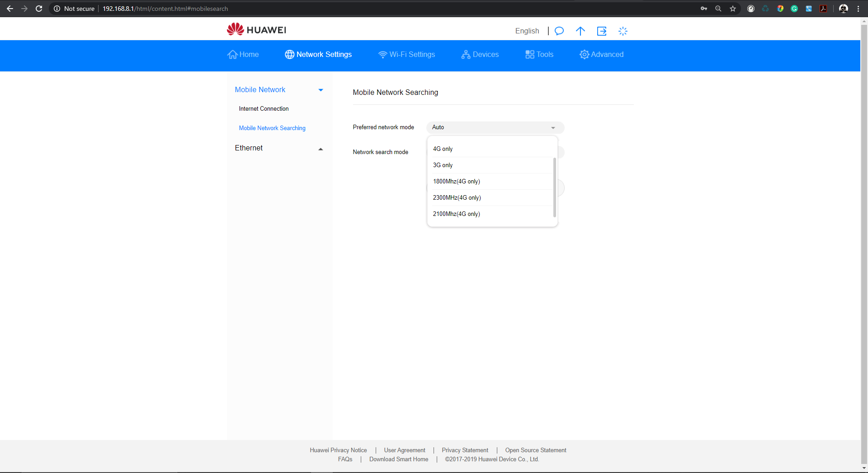Viewport: 868px width, 473px height.
Task: Open saved passwords key icon
Action: [x=704, y=9]
